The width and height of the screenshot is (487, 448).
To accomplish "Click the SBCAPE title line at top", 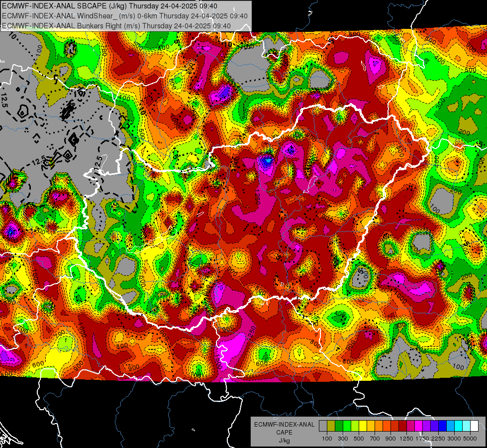I will [x=109, y=6].
